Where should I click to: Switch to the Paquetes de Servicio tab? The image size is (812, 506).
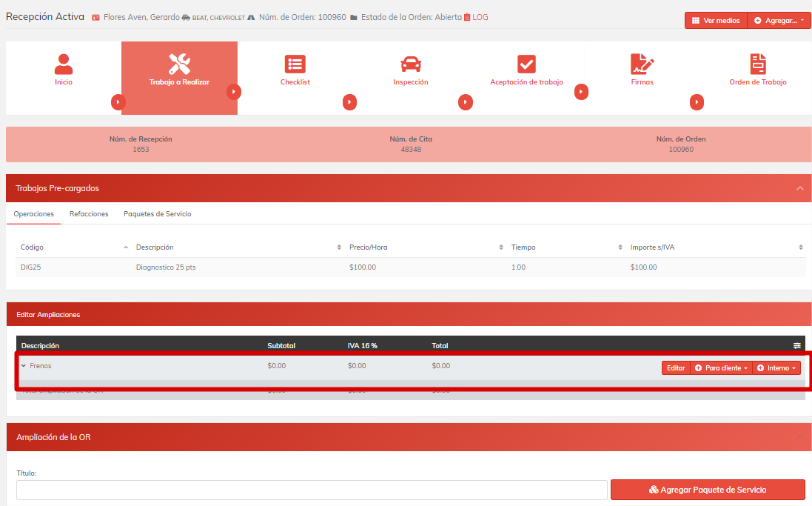pyautogui.click(x=157, y=214)
